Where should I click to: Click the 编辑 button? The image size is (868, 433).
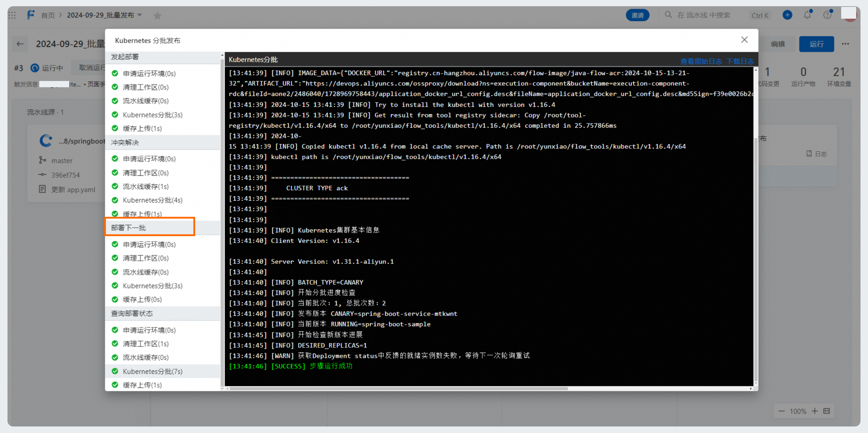pos(778,44)
